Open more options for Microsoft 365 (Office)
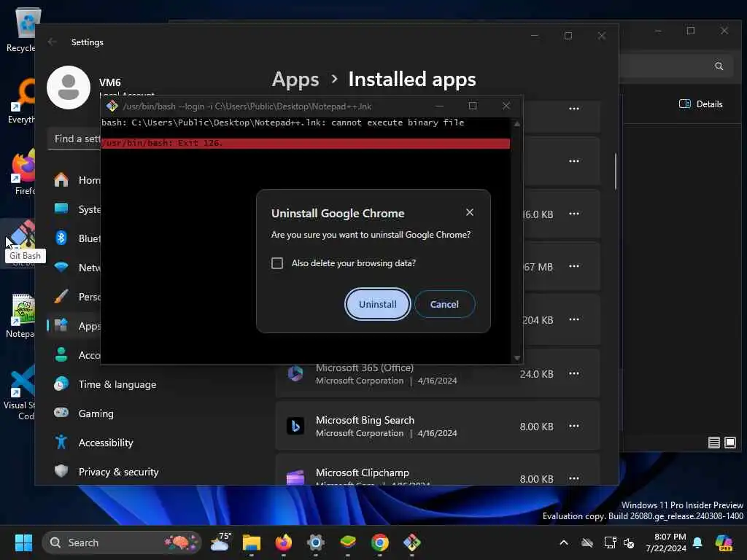Viewport: 747px width, 560px height. tap(573, 374)
